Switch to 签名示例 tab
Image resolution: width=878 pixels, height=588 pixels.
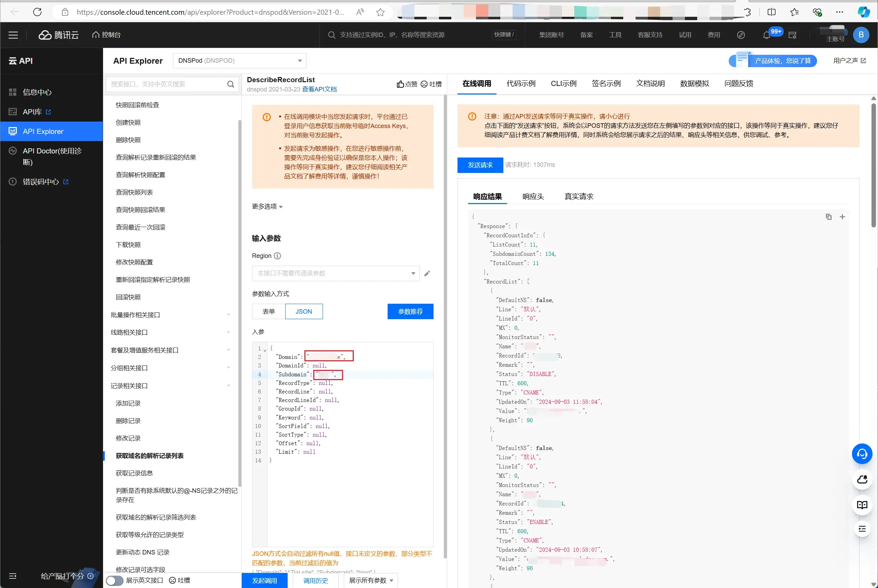click(x=606, y=84)
